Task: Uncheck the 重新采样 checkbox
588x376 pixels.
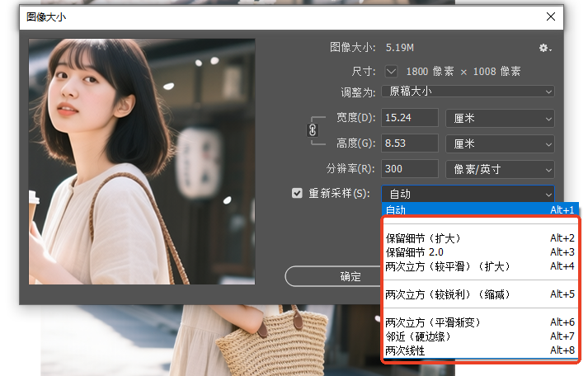Action: tap(297, 194)
